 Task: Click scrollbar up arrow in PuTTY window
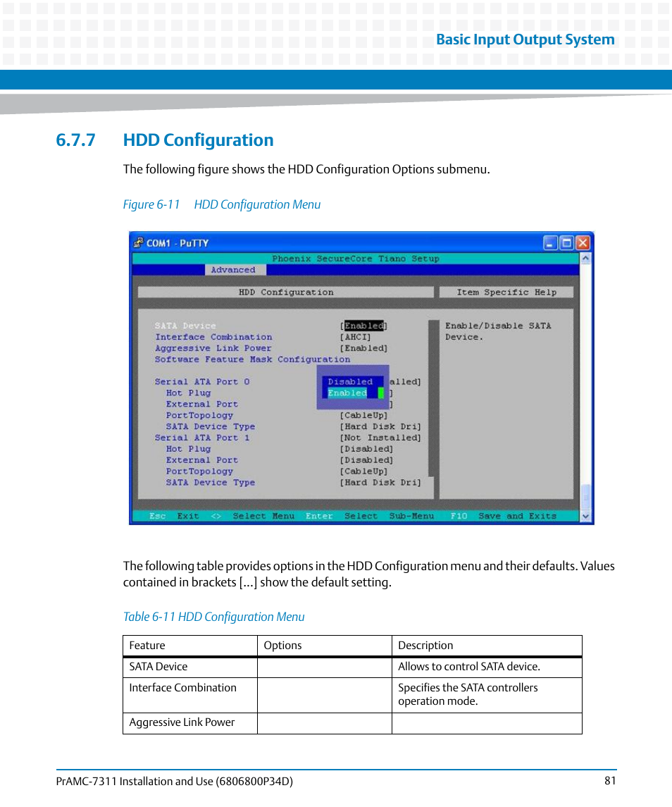tap(585, 259)
